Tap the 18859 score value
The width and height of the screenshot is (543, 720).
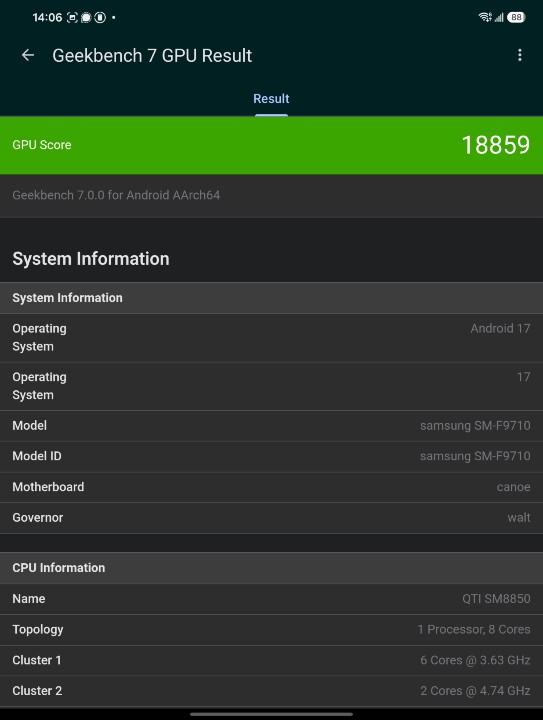[x=496, y=145]
